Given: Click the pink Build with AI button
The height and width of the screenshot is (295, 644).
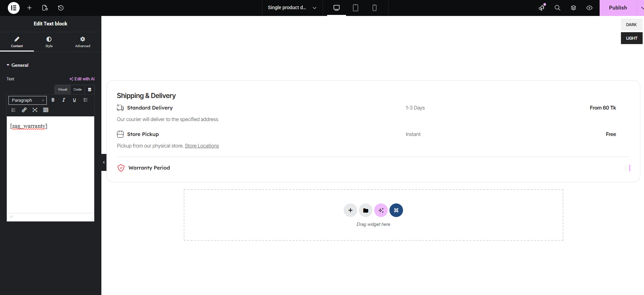Looking at the screenshot, I should click(x=381, y=210).
